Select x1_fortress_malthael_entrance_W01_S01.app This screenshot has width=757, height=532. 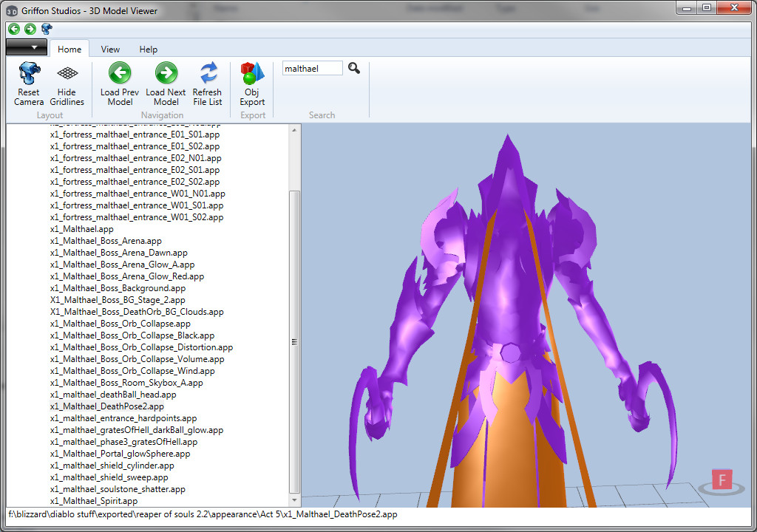tap(137, 205)
